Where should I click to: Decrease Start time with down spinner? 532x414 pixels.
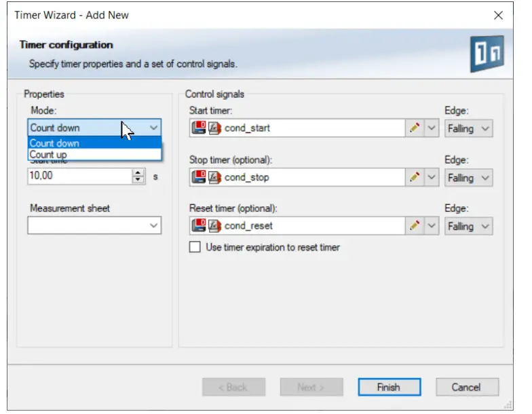click(x=138, y=180)
